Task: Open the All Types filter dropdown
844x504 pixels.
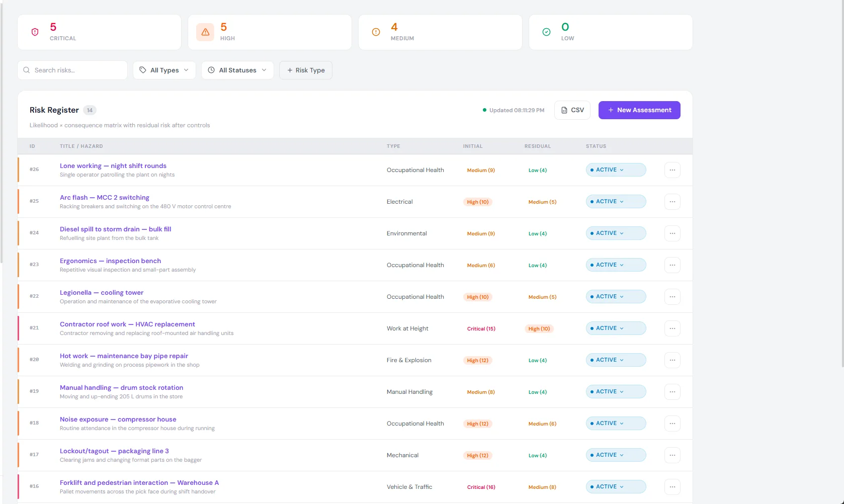Action: click(164, 70)
